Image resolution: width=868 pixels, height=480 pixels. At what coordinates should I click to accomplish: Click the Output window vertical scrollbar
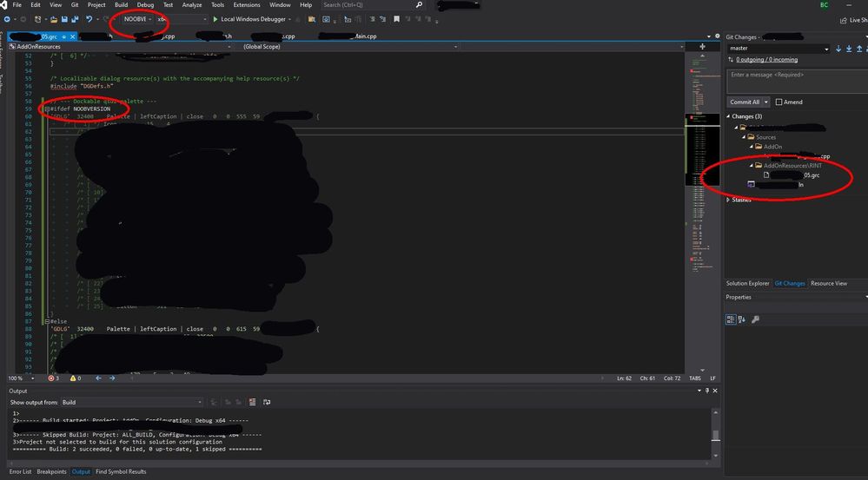click(x=715, y=435)
